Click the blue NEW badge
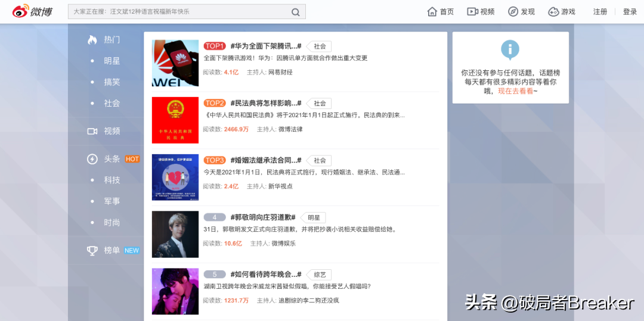The image size is (644, 321). (x=132, y=251)
